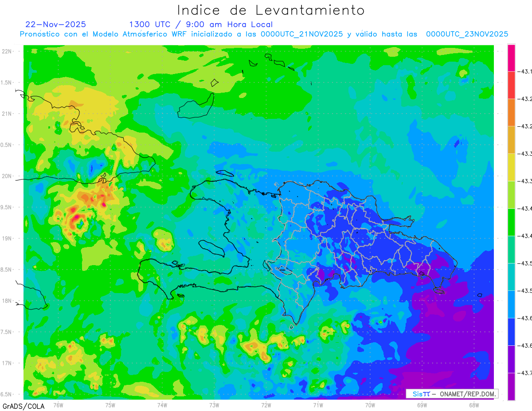Image resolution: width=532 pixels, height=411 pixels.
Task: Click the "0000UTC_23NOV2025" valid-until time
Action: (467, 34)
